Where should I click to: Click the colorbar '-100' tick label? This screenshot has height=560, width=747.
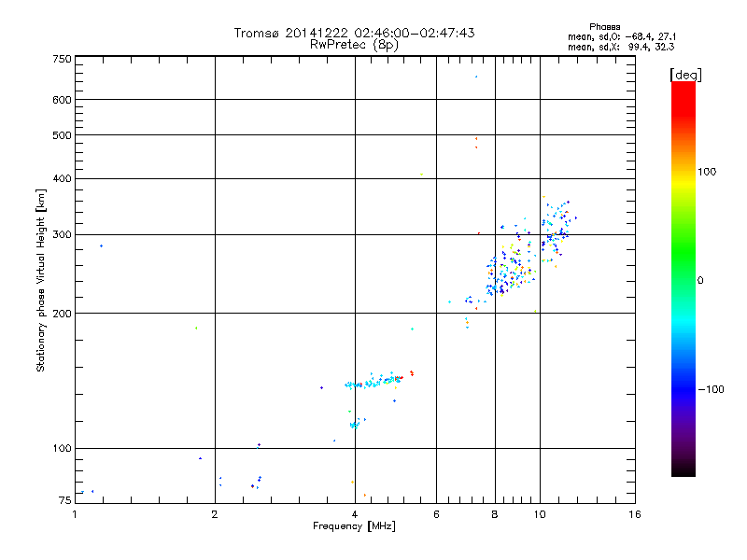[x=711, y=389]
